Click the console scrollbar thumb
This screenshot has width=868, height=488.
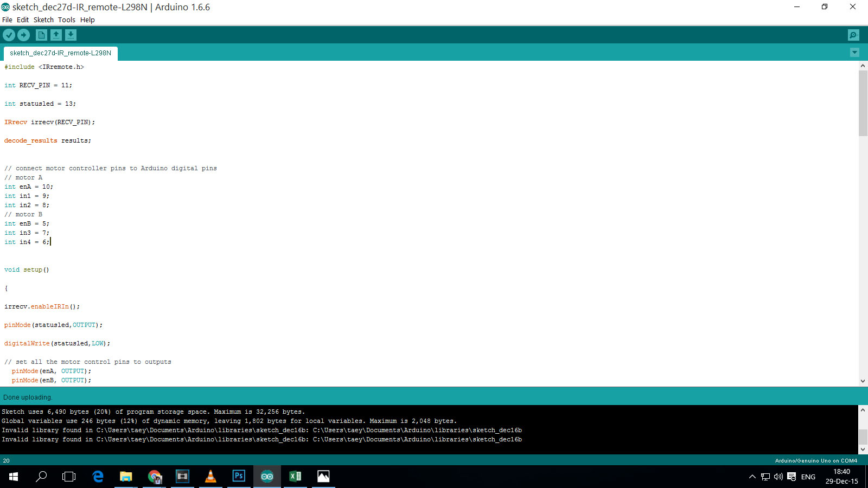(863, 436)
